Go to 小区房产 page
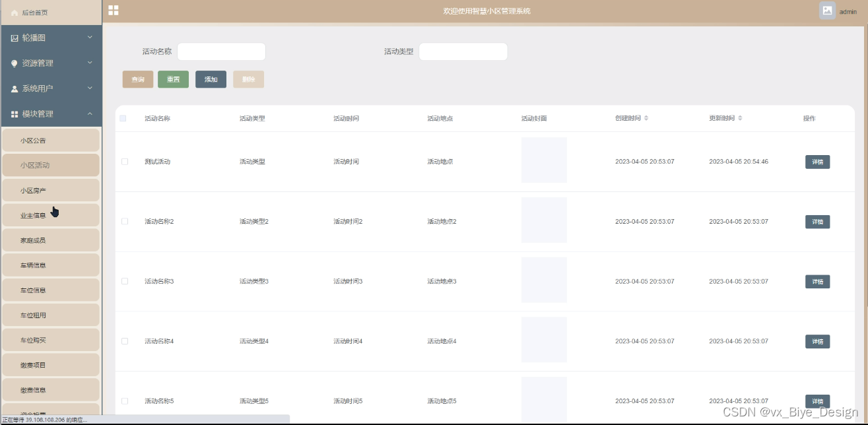 point(51,190)
